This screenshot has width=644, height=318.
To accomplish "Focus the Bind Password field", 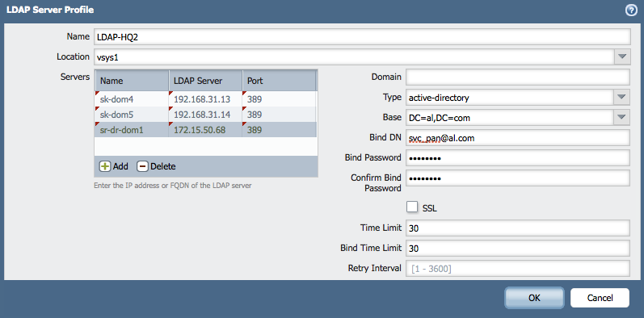I will [x=517, y=157].
